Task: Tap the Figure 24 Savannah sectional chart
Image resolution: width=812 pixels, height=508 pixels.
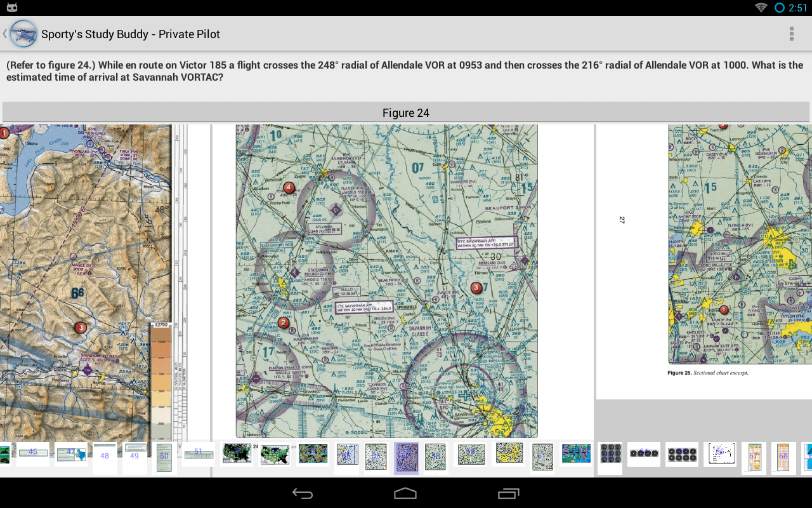Action: [x=386, y=281]
